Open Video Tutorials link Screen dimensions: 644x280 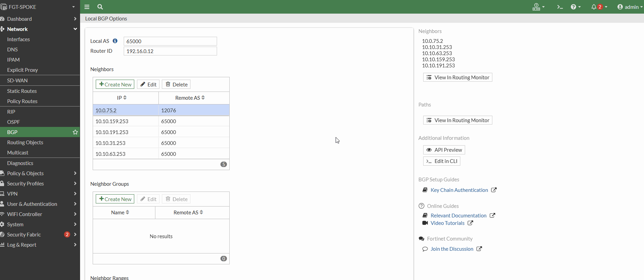pyautogui.click(x=447, y=223)
